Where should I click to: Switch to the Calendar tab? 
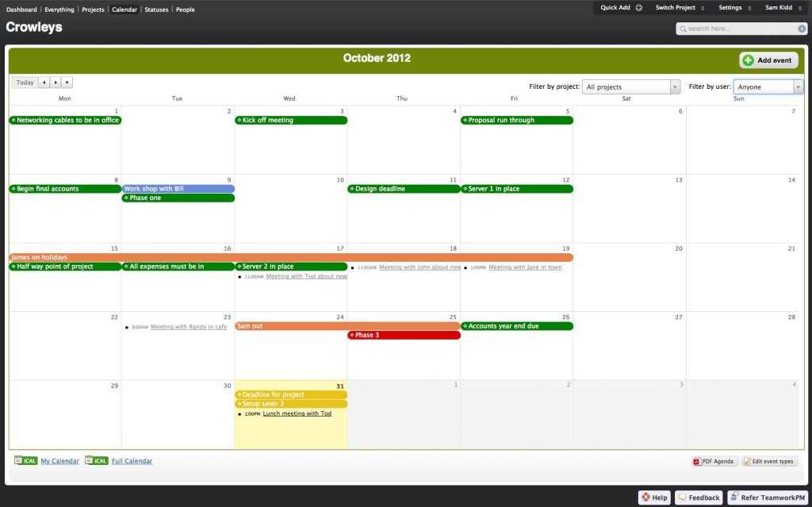coord(124,10)
